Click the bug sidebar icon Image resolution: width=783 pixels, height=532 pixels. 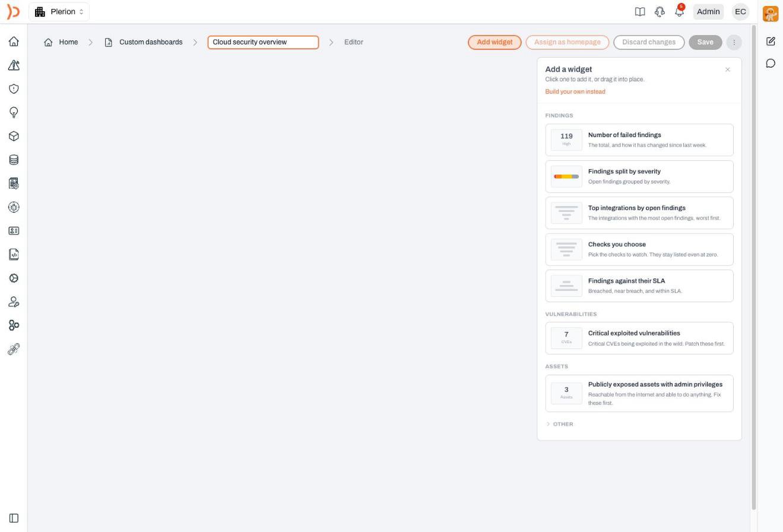14,207
